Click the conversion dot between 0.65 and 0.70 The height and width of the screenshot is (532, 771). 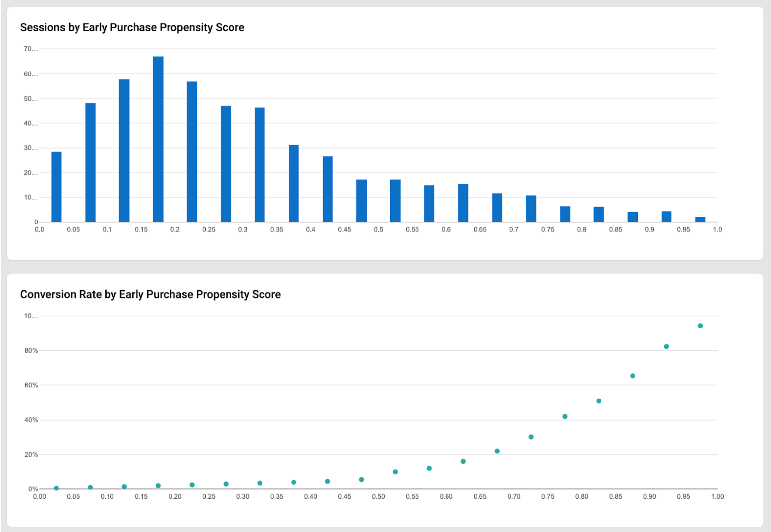497,451
